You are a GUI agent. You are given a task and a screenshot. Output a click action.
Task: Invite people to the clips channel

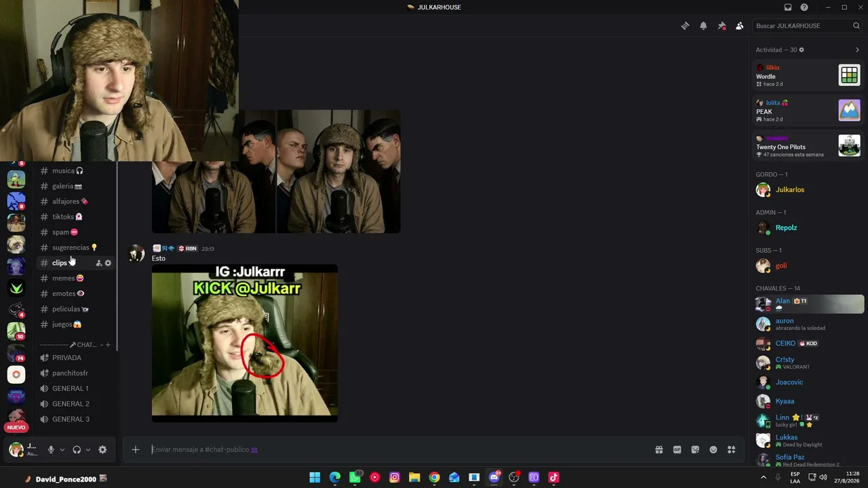pos(98,263)
